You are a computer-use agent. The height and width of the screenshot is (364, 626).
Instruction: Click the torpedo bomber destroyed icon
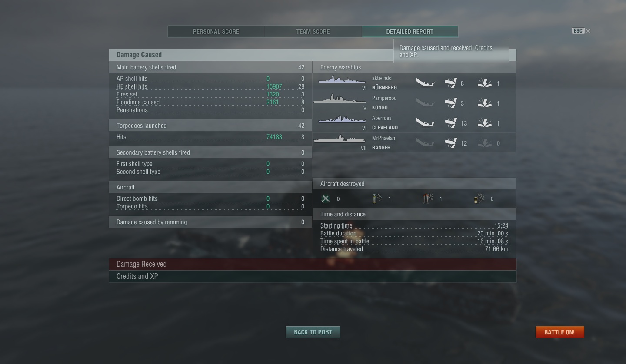(x=428, y=199)
